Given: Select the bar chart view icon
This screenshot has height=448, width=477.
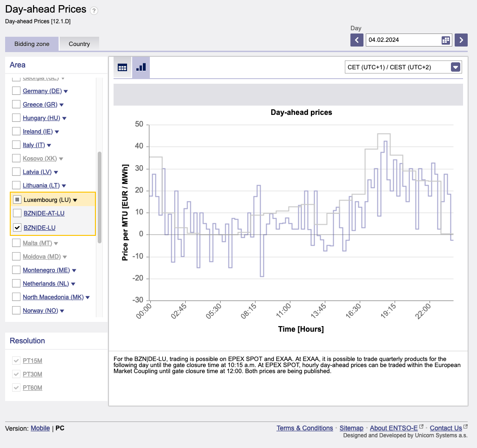Looking at the screenshot, I should (141, 67).
